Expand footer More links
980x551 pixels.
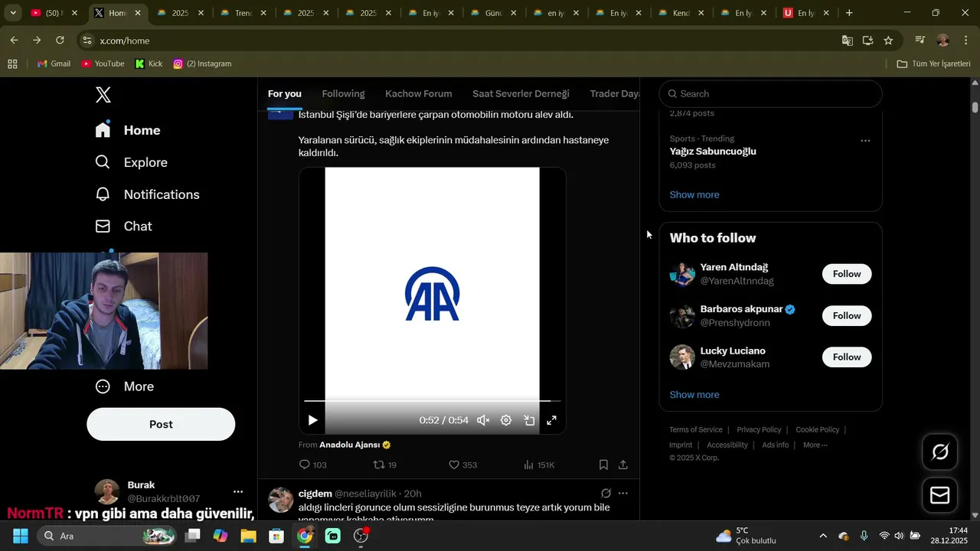coord(815,445)
